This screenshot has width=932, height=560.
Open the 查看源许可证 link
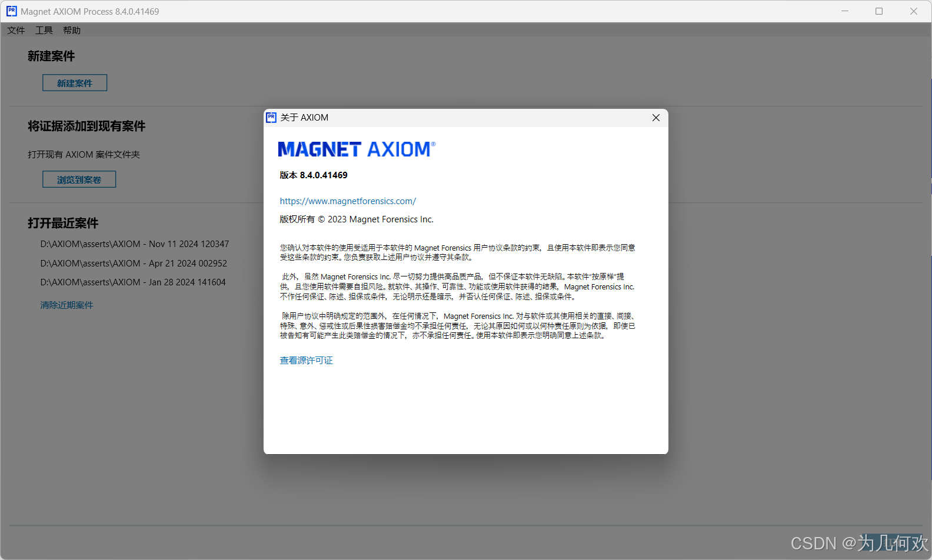point(306,361)
